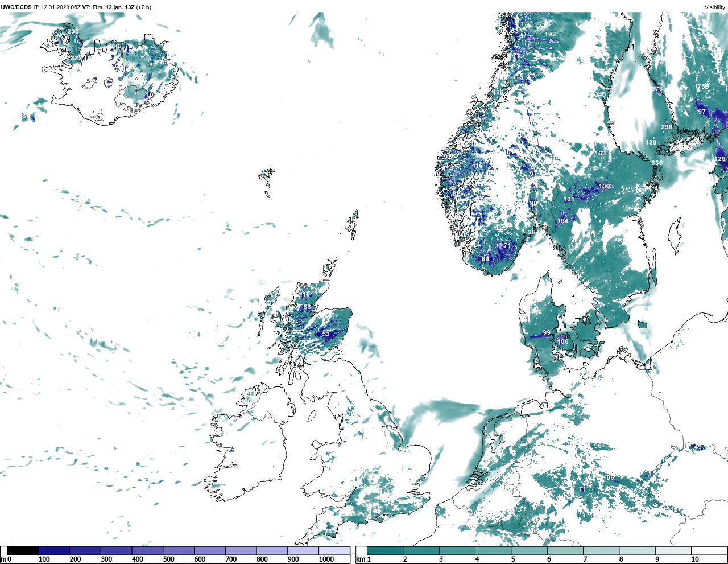
Task: Pick the swatch between 200 and 300 m
Action: coord(85,550)
